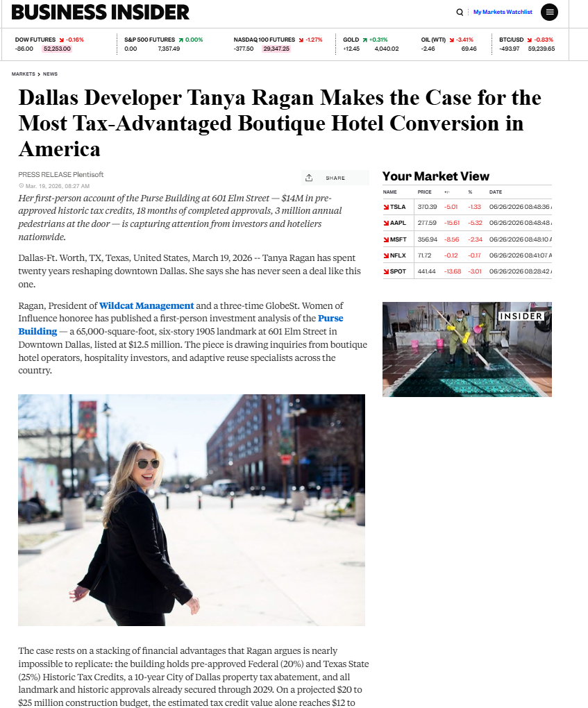Click the share upload icon
The height and width of the screenshot is (708, 588).
tap(309, 178)
